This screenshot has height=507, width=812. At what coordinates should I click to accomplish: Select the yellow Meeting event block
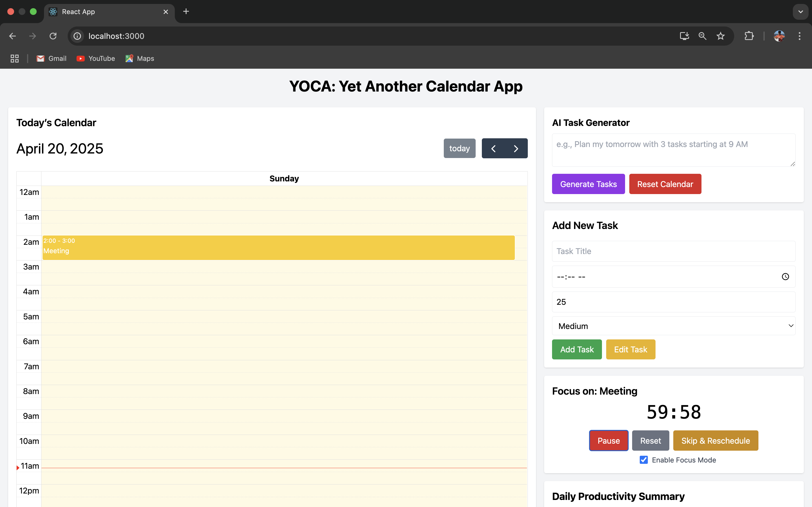pyautogui.click(x=279, y=248)
